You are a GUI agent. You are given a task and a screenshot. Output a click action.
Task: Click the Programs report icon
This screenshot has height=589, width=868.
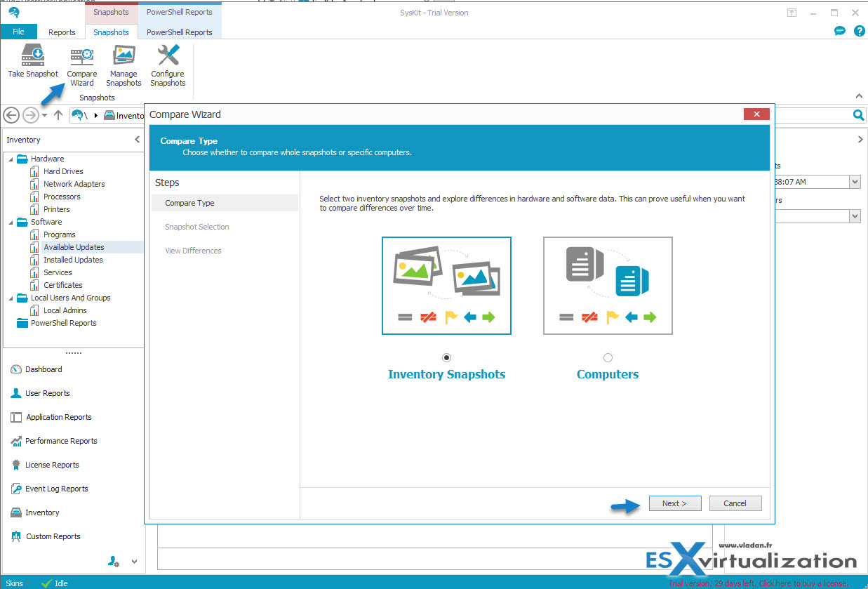[34, 234]
